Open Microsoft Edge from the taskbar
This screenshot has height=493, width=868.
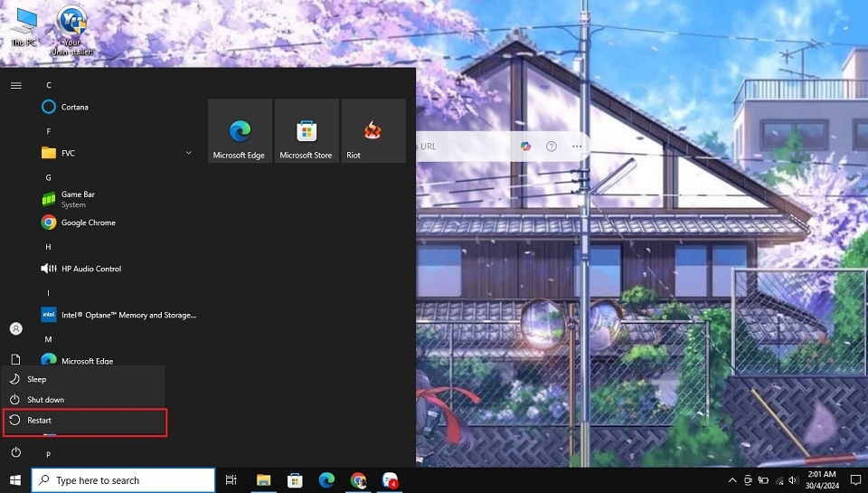point(326,480)
